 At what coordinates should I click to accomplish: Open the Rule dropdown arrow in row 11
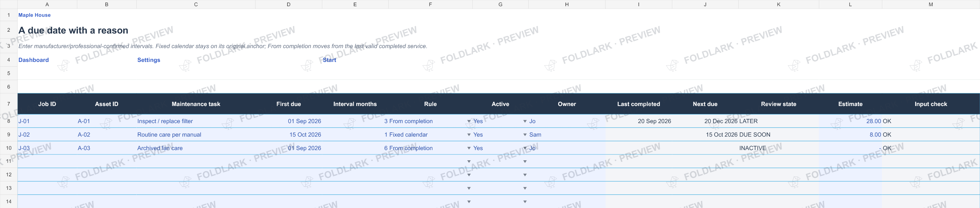469,161
